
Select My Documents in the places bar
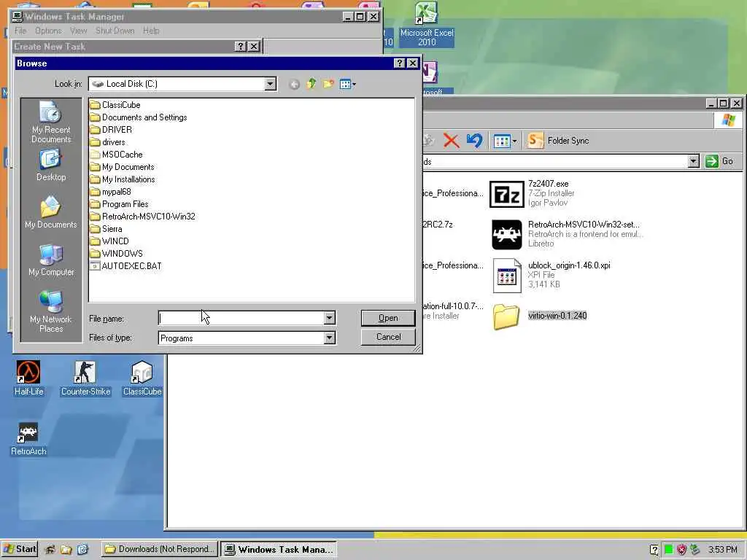click(51, 212)
